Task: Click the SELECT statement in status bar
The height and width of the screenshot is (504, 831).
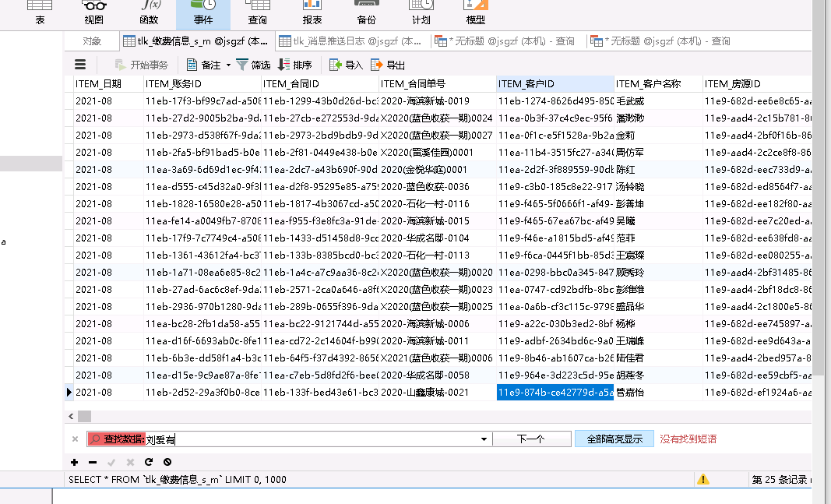Action: (x=177, y=480)
